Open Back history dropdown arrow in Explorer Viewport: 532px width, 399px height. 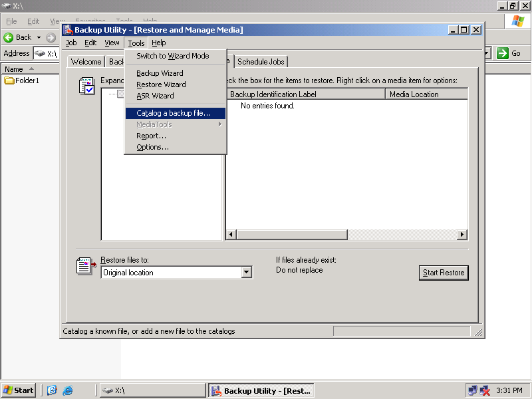click(39, 37)
